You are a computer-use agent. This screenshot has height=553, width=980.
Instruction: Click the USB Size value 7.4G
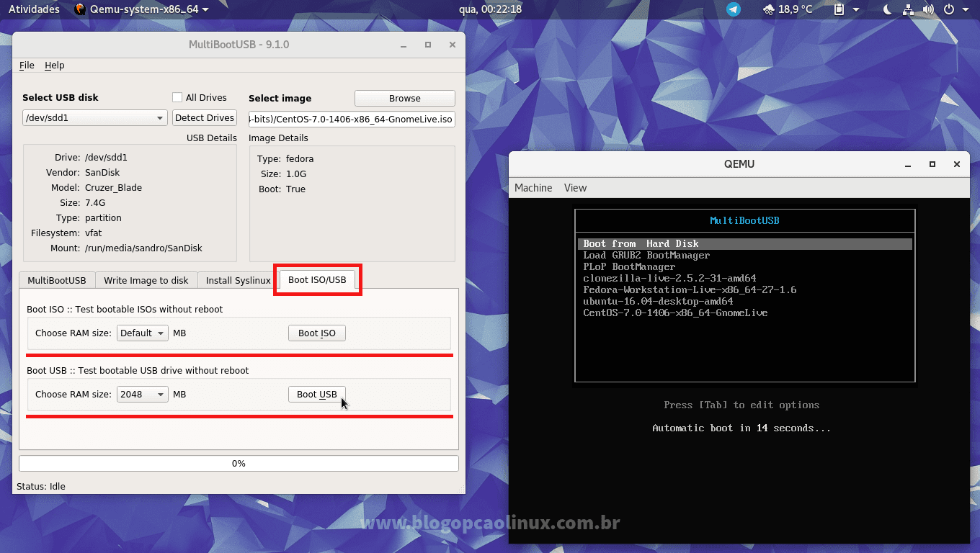(95, 202)
